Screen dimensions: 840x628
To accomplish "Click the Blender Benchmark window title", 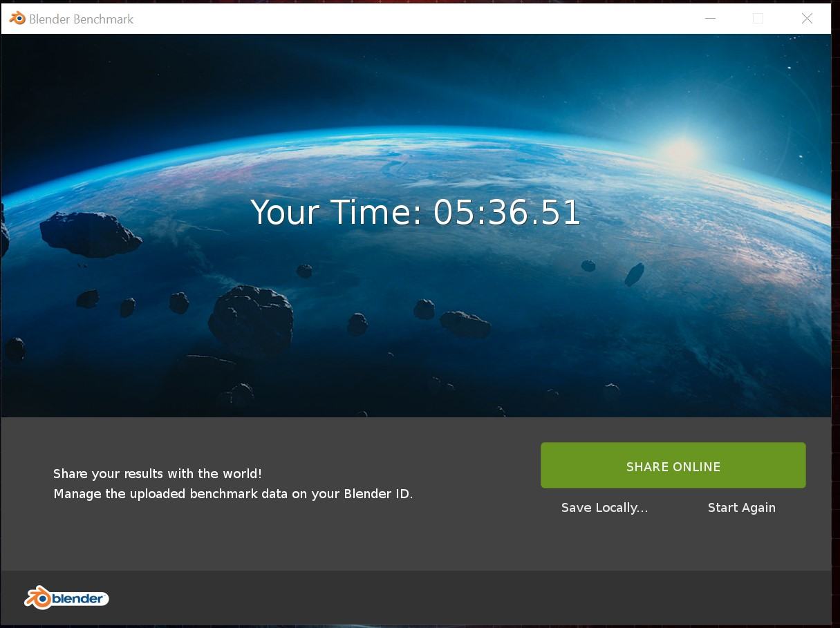I will click(81, 19).
